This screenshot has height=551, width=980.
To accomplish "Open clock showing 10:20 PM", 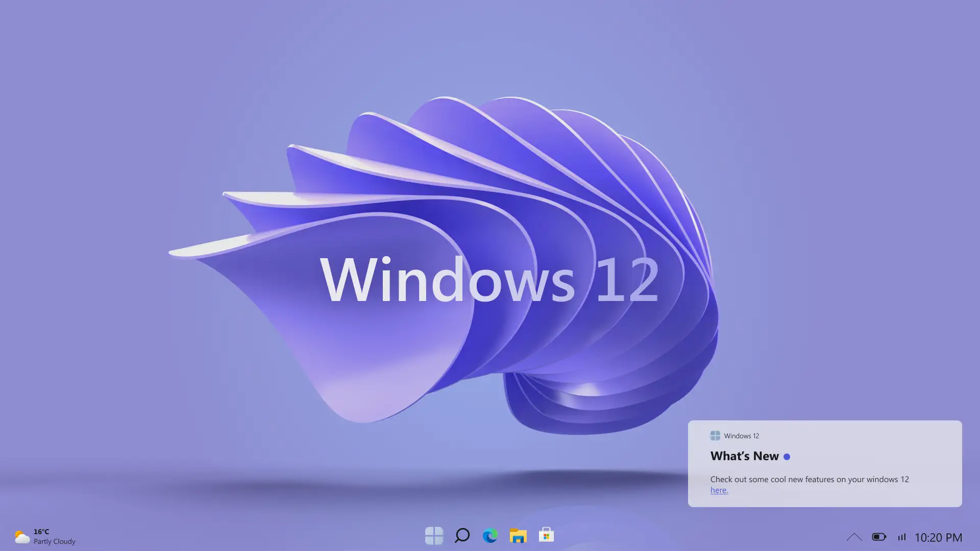I will pyautogui.click(x=938, y=537).
